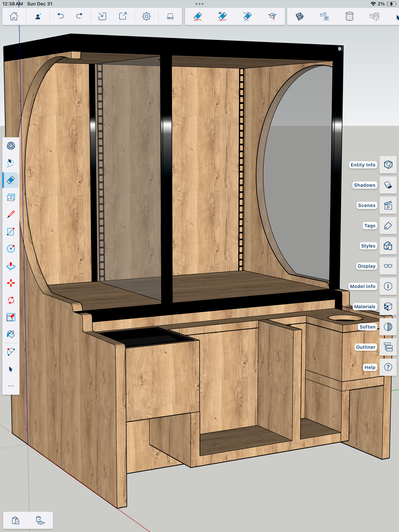The image size is (399, 532).
Task: Tap the Home icon in toolbar
Action: (x=14, y=16)
